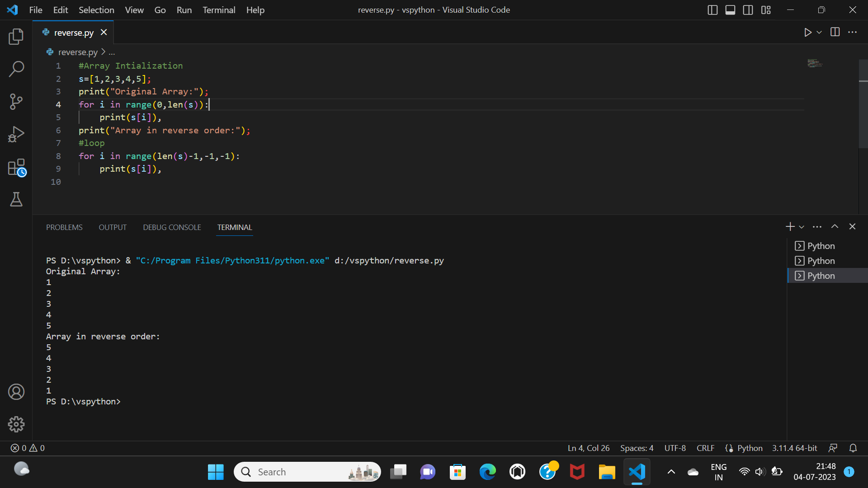Open the View menu
The image size is (868, 488).
134,10
